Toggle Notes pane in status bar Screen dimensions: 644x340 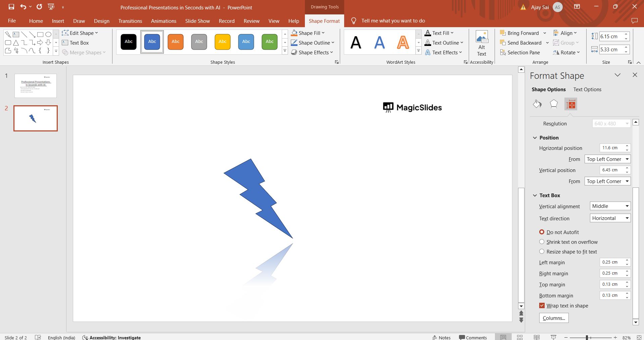442,337
